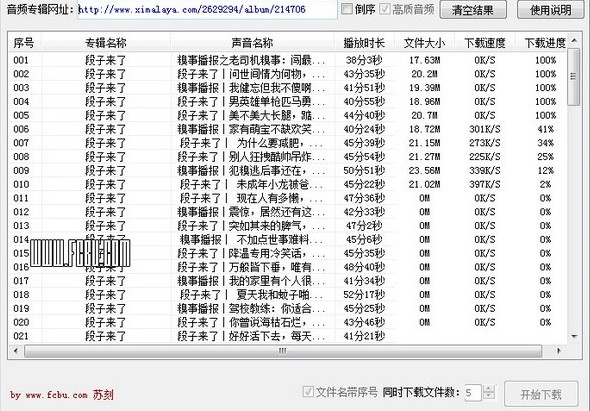
Task: Click duration 45分22秒 in row 010
Action: tap(364, 184)
